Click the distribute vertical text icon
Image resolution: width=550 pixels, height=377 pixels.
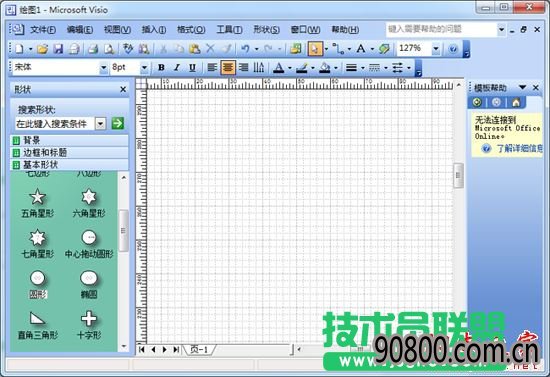point(259,68)
